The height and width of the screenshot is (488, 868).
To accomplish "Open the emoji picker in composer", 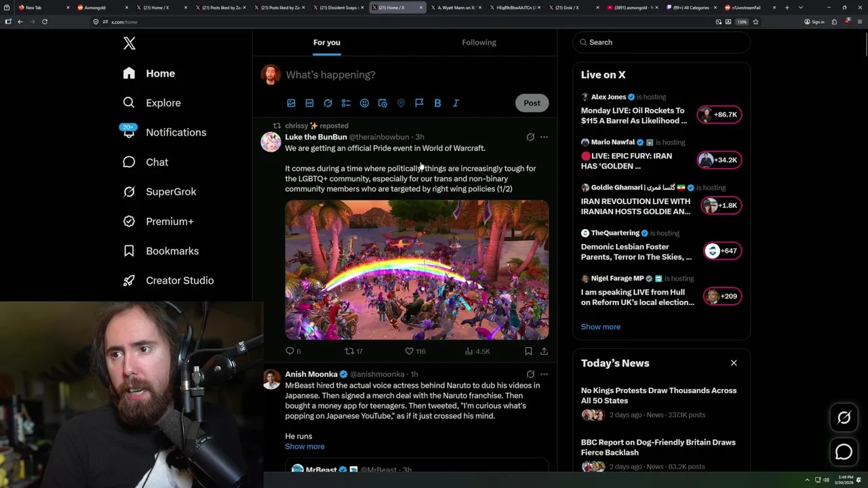I will [364, 103].
